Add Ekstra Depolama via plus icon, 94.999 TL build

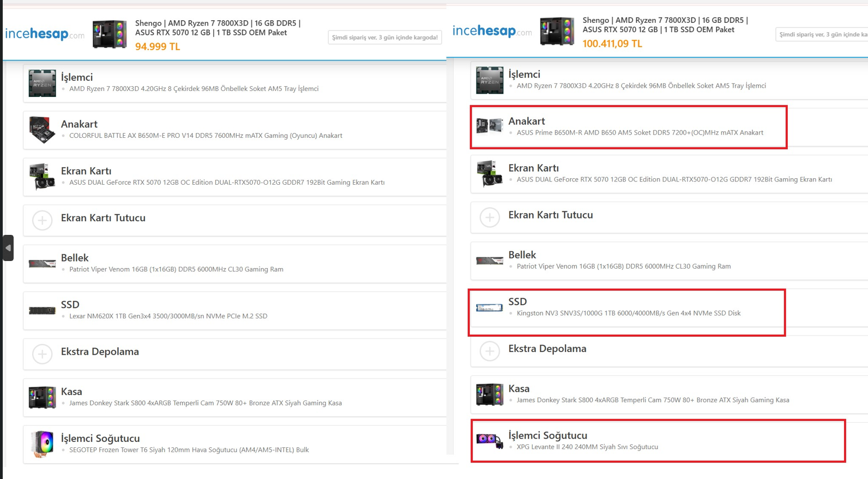(42, 354)
